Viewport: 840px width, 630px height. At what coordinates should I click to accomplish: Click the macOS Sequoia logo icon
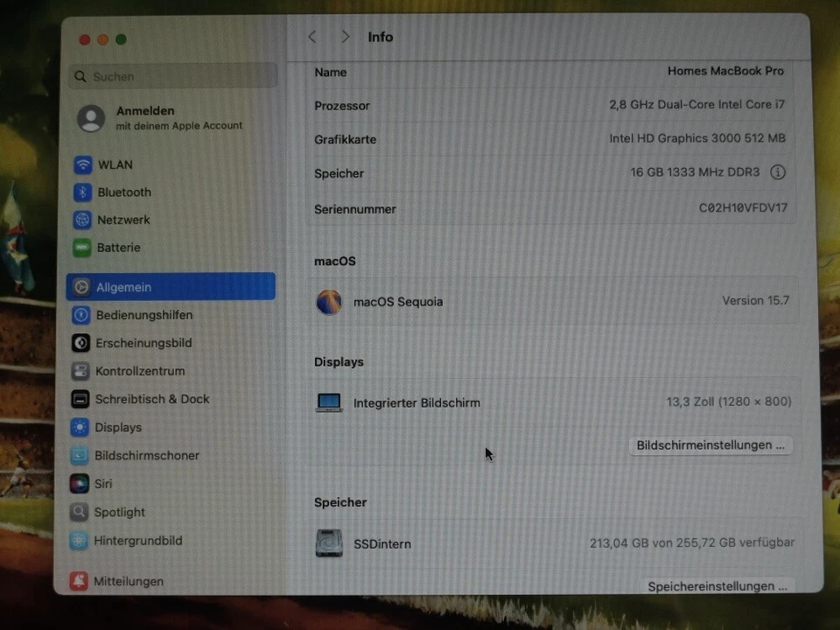coord(329,302)
